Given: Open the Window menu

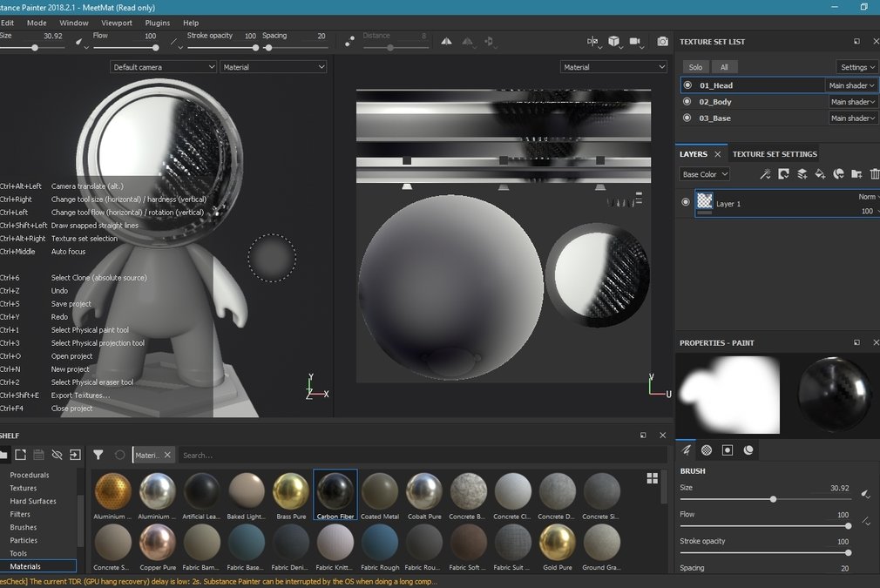Looking at the screenshot, I should [x=73, y=23].
